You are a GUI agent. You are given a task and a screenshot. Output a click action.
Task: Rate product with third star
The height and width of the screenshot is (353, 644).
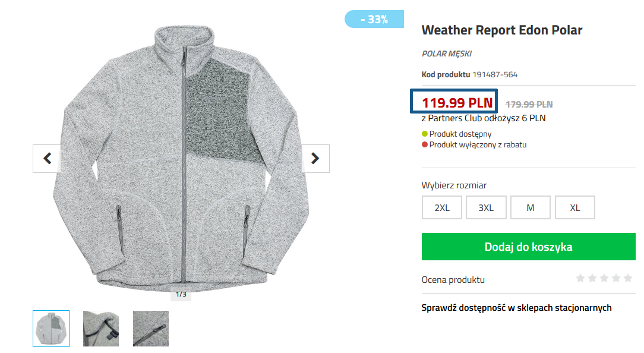604,279
